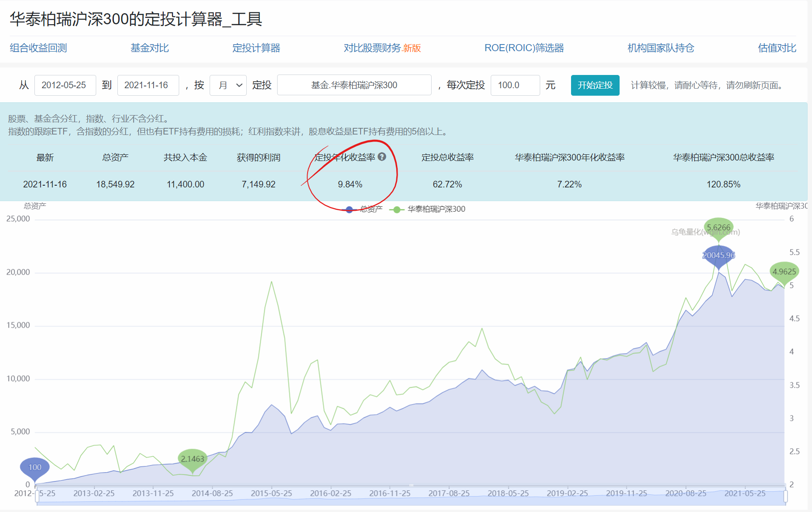Click the 华泰柏瑞沪深300年化收益率 header
812x512 pixels.
point(569,157)
